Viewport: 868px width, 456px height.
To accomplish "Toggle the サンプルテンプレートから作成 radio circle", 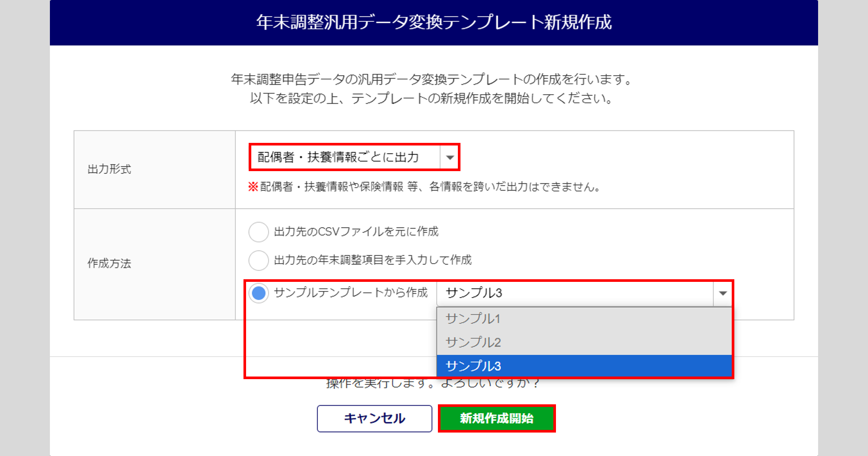I will point(259,293).
